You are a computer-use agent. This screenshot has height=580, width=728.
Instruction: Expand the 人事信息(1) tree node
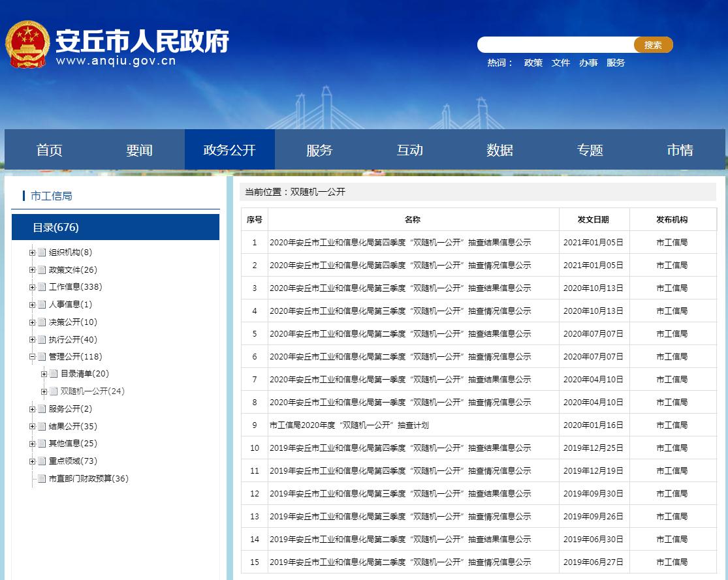pyautogui.click(x=32, y=305)
